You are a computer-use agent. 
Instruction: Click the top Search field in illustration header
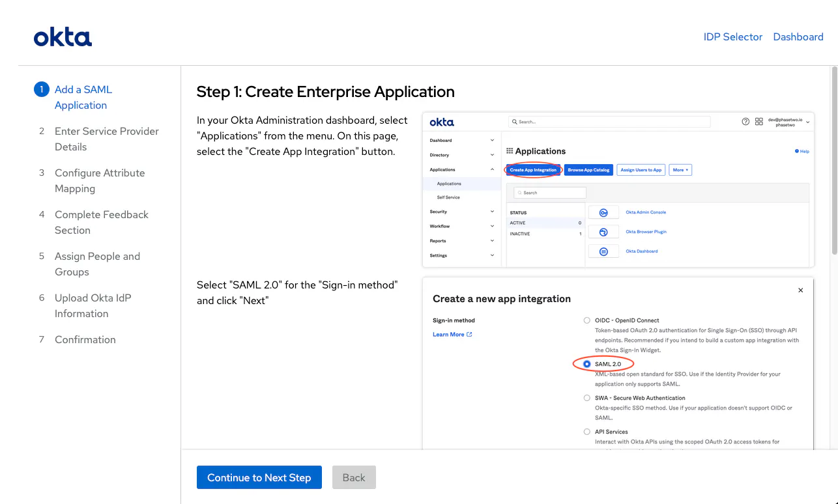609,122
